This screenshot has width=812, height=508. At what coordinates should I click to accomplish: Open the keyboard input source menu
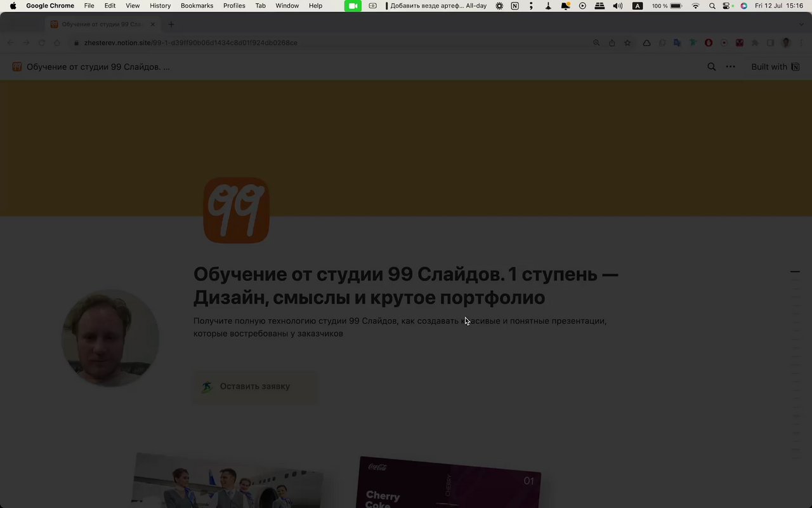coord(638,6)
